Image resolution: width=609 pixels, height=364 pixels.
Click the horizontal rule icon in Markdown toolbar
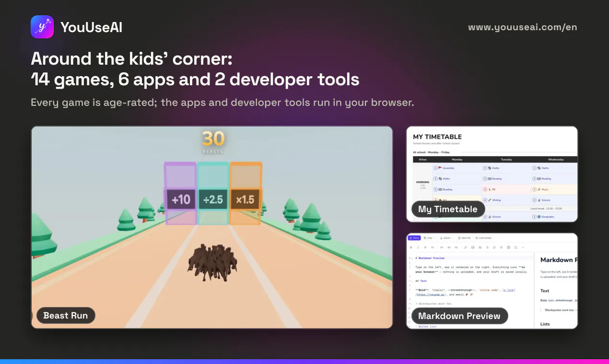pos(523,247)
